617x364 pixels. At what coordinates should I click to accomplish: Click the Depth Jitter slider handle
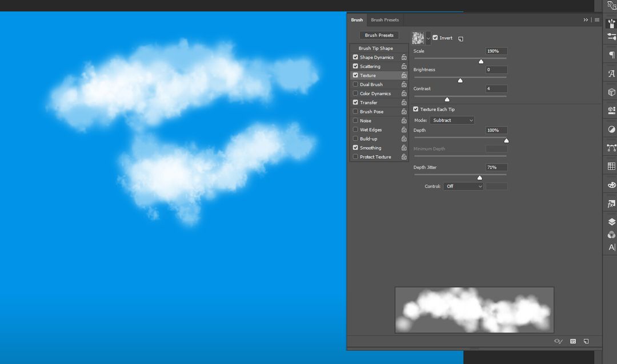click(480, 177)
